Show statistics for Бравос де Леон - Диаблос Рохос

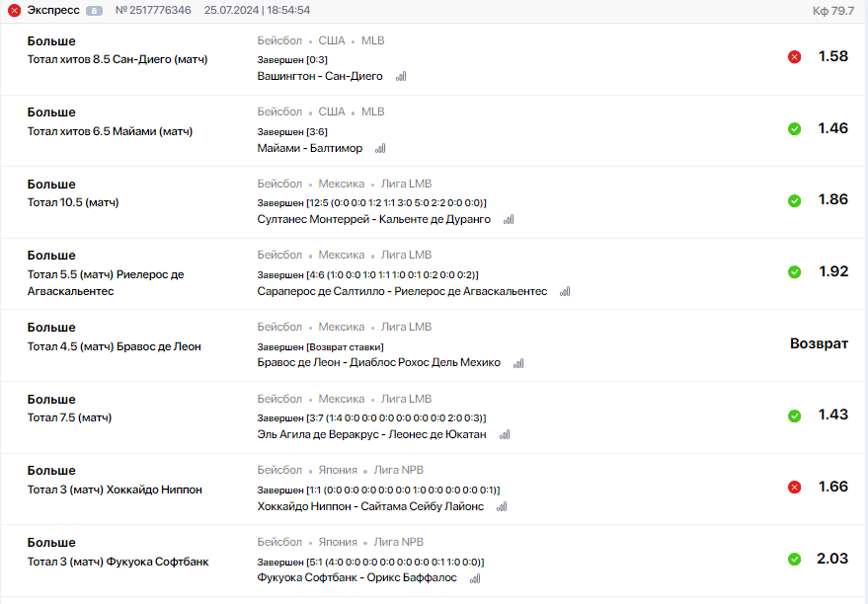click(518, 363)
